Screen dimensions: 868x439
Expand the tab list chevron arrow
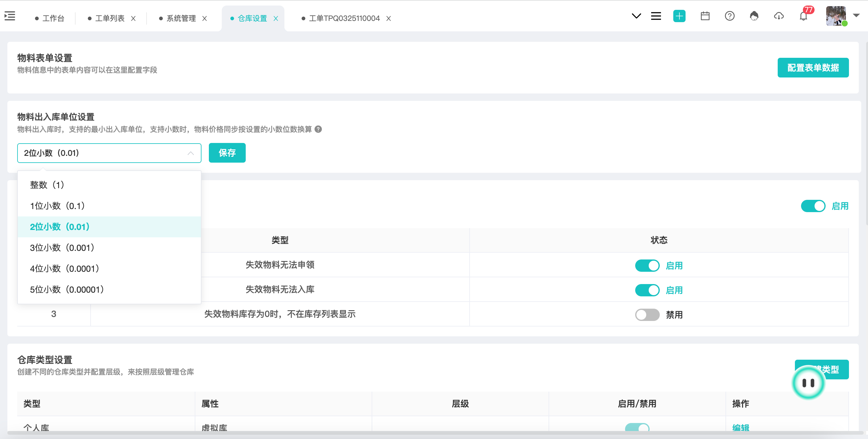(x=636, y=16)
